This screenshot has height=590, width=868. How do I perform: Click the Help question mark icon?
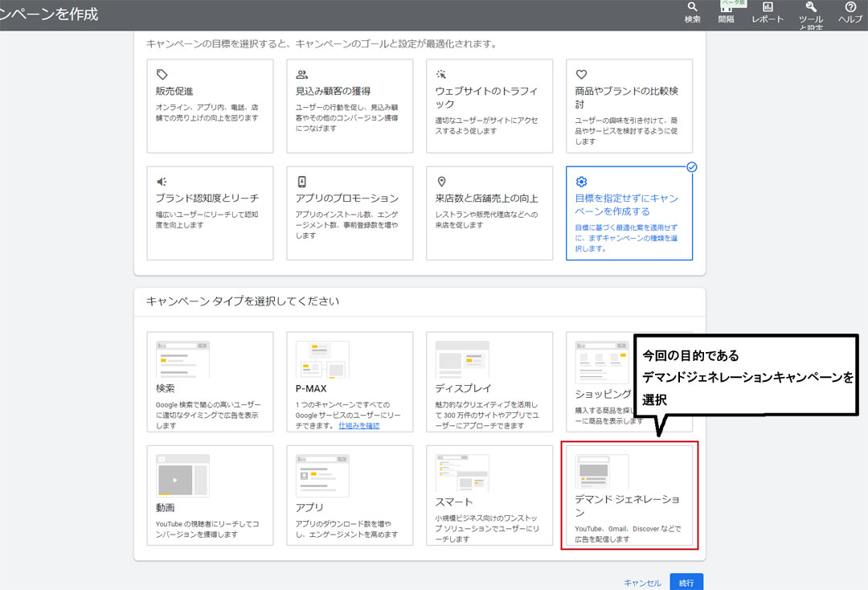tap(850, 7)
